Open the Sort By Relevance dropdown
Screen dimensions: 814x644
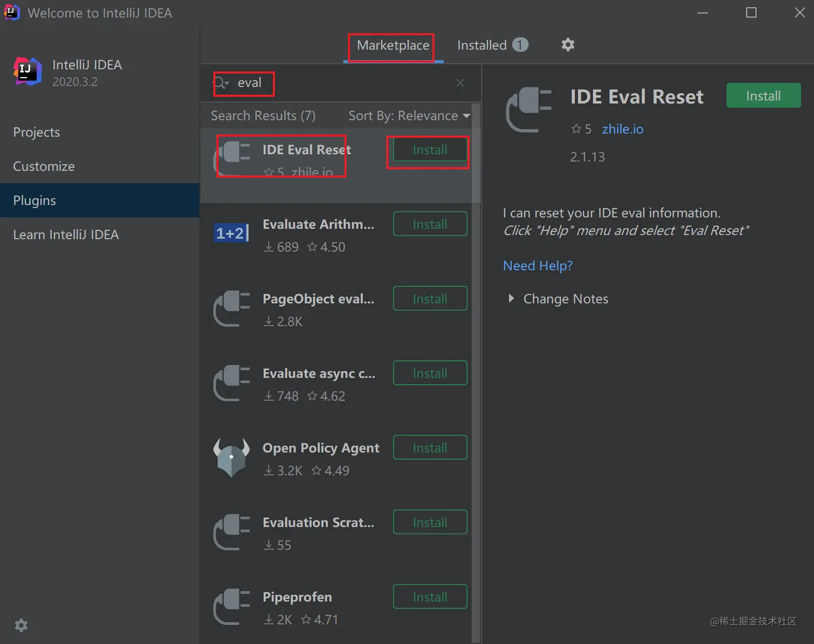pos(409,116)
